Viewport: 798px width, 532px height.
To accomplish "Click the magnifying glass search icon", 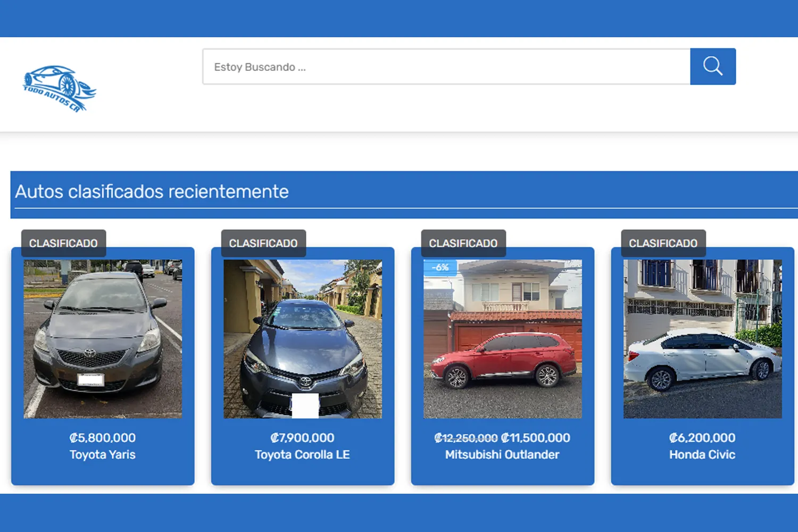I will coord(713,66).
